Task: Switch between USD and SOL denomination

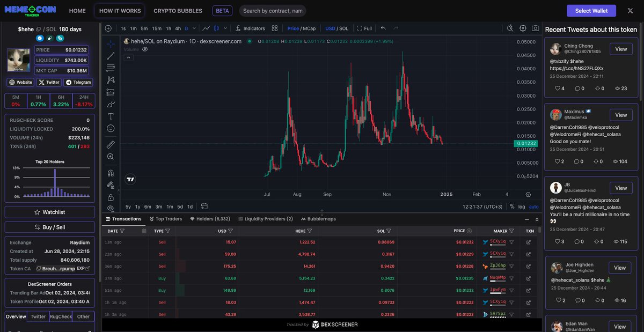Action: click(x=336, y=28)
